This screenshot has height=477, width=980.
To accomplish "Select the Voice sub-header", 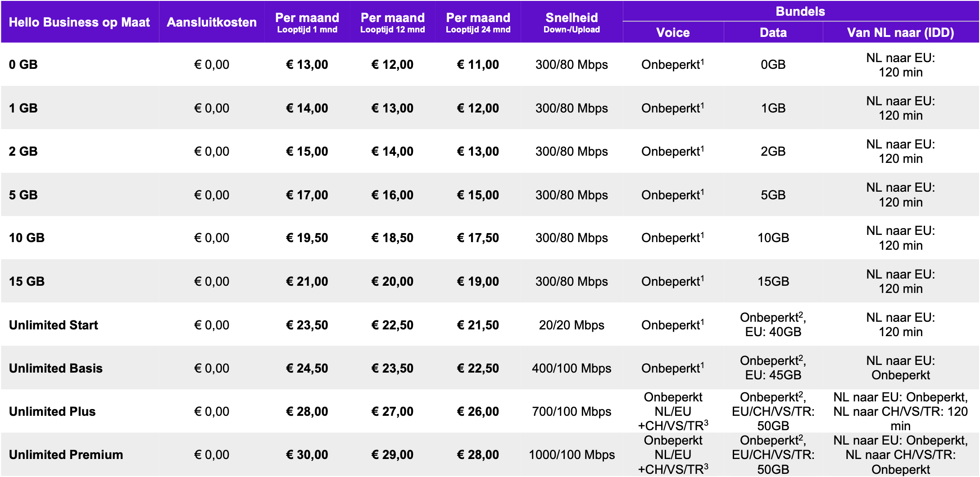I will [x=673, y=32].
